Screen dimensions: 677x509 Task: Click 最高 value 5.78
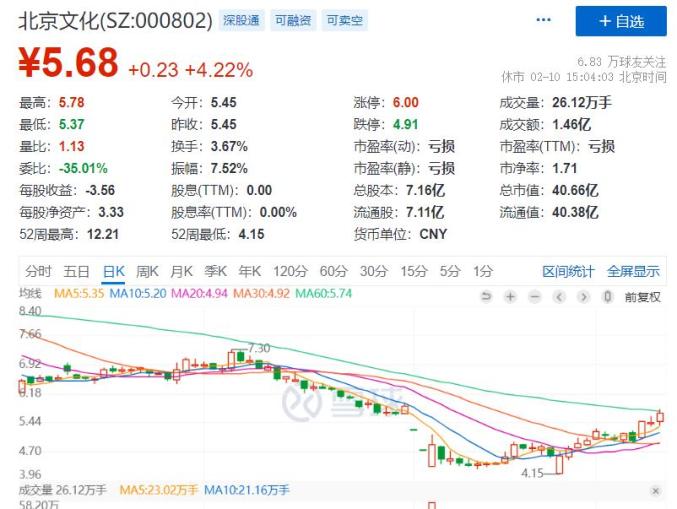tap(72, 103)
